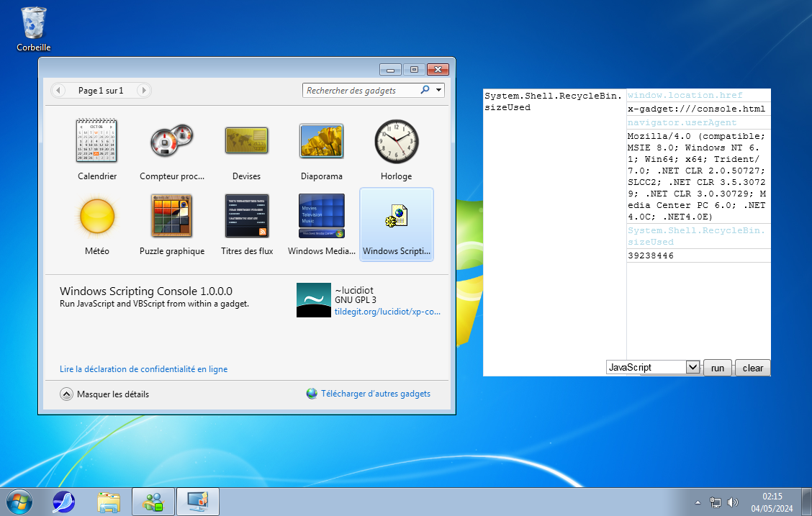Select the Diaporama slideshow gadget

click(x=321, y=141)
